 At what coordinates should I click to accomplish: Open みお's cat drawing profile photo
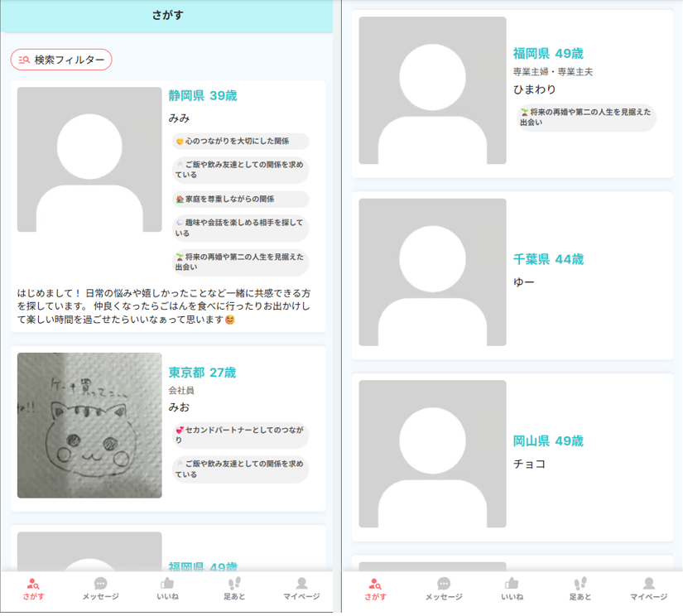[x=89, y=426]
